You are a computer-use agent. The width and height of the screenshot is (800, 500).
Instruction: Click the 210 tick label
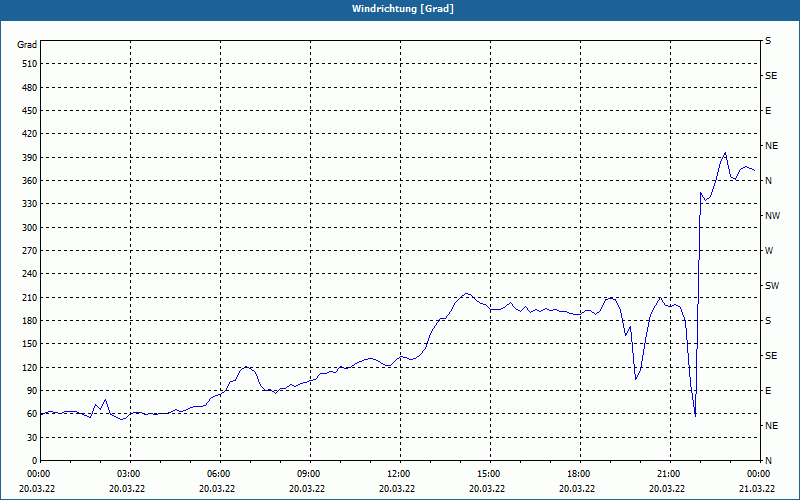30,297
